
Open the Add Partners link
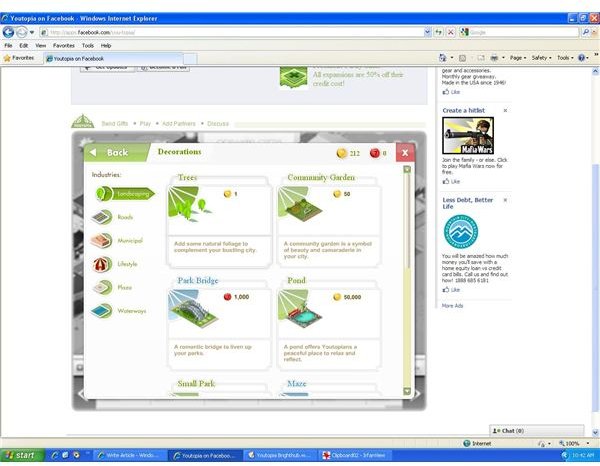click(x=179, y=124)
